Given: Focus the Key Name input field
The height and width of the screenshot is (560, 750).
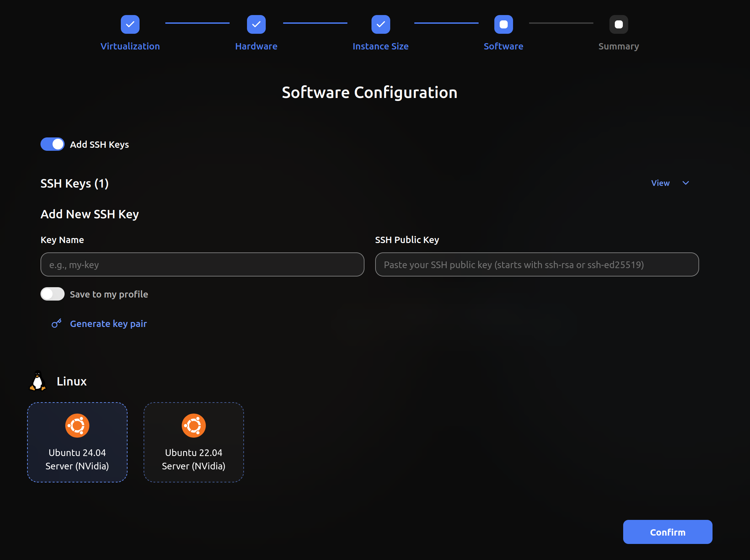Looking at the screenshot, I should click(202, 264).
